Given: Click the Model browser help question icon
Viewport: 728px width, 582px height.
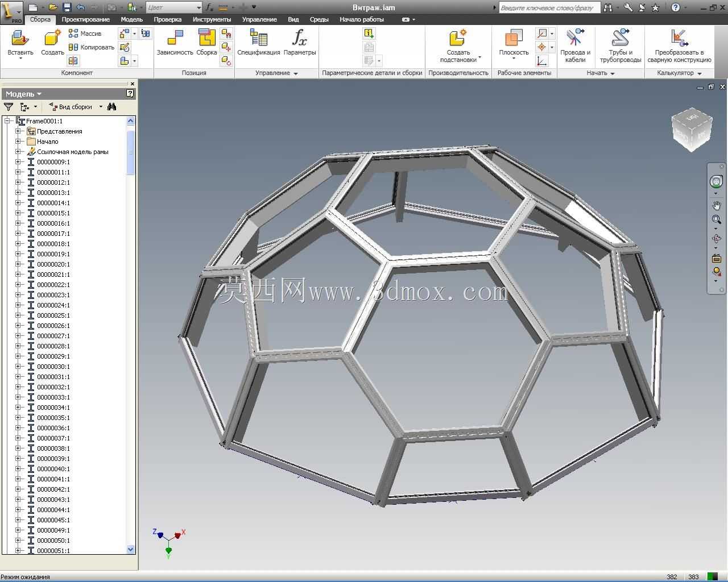Looking at the screenshot, I should point(130,94).
